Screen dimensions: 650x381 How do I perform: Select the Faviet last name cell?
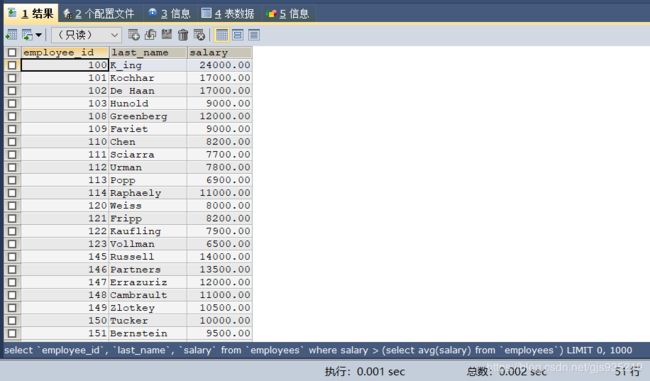[x=148, y=129]
